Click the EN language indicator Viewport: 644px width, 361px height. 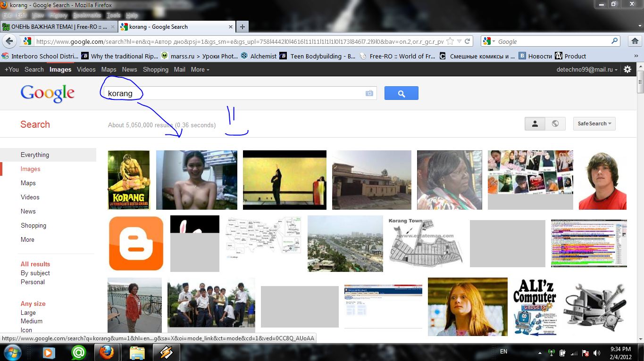pyautogui.click(x=504, y=352)
